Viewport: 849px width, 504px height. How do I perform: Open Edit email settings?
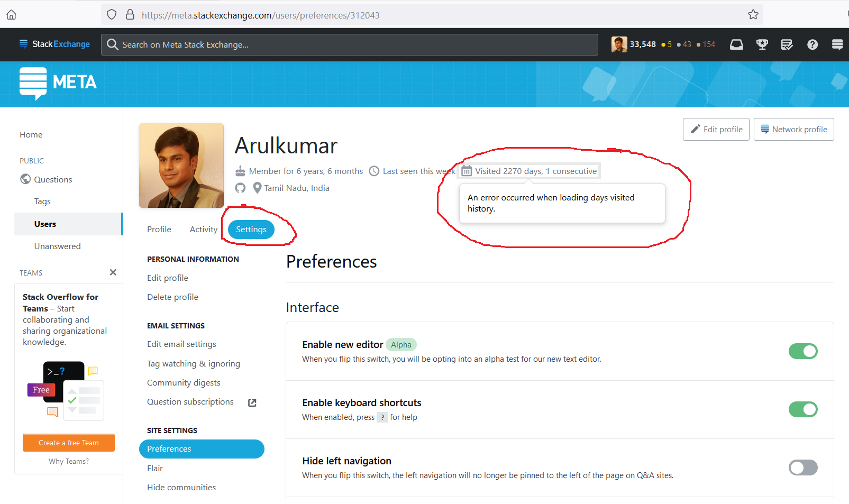182,344
